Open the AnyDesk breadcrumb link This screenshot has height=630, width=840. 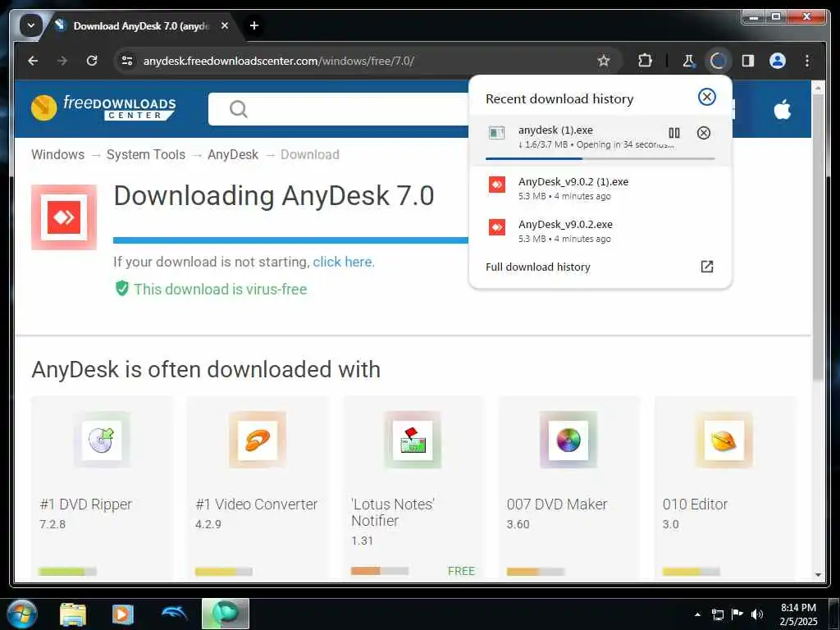[233, 155]
